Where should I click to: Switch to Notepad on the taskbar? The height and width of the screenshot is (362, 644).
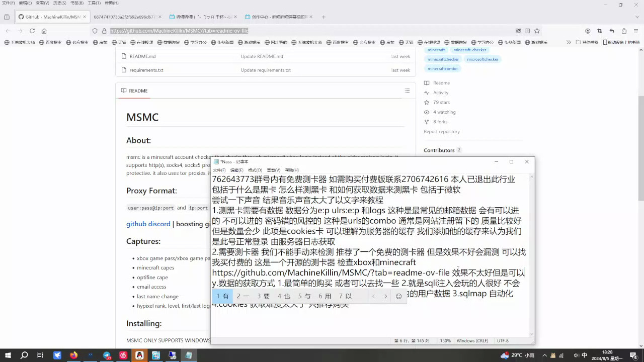pyautogui.click(x=189, y=355)
